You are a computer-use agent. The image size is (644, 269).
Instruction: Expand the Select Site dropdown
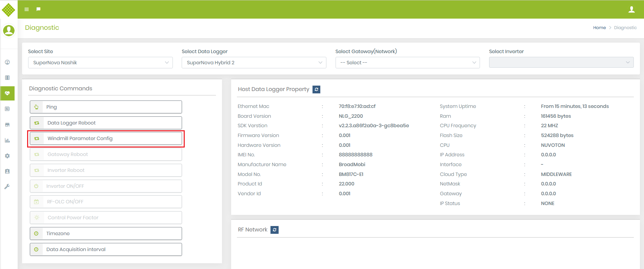(100, 63)
